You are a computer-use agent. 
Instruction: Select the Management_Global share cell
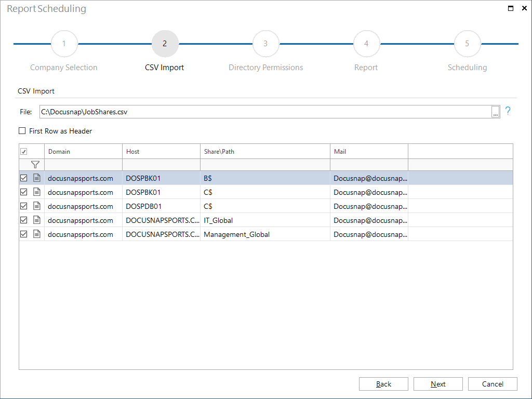tap(265, 234)
